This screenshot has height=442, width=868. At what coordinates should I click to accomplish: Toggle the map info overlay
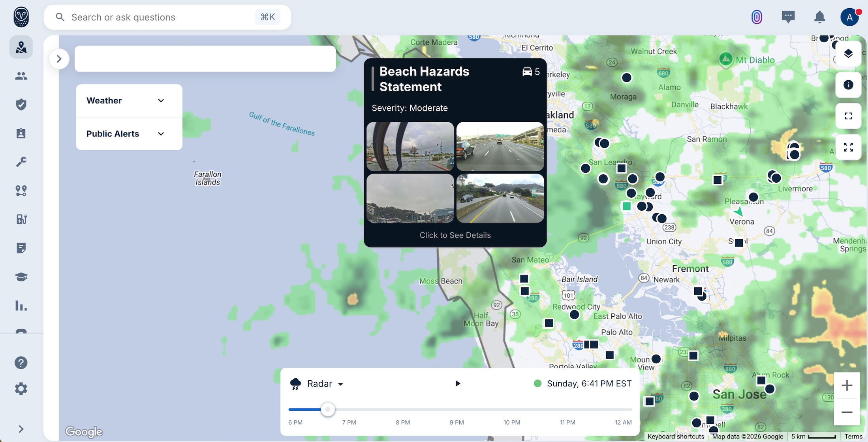(x=848, y=85)
